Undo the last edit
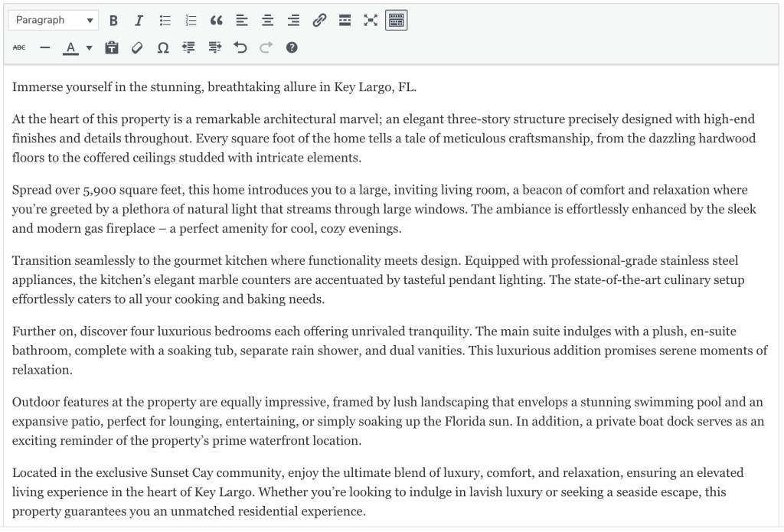 240,47
